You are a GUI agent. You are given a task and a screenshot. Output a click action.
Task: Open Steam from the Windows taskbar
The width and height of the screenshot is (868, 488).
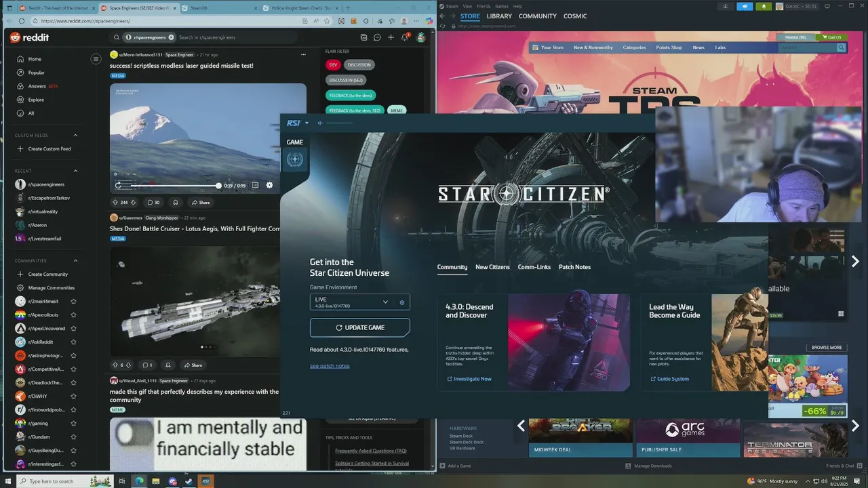(189, 481)
